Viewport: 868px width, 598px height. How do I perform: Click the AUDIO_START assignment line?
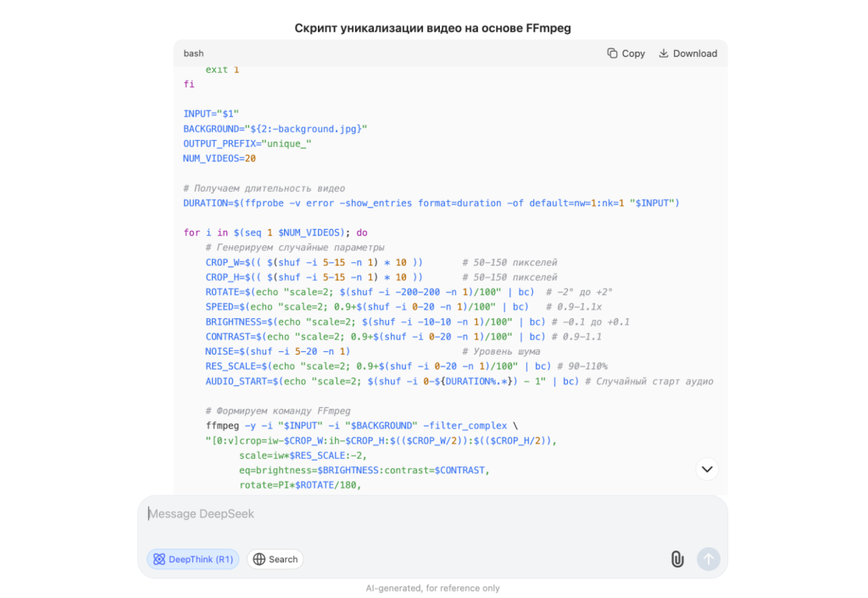tap(459, 381)
